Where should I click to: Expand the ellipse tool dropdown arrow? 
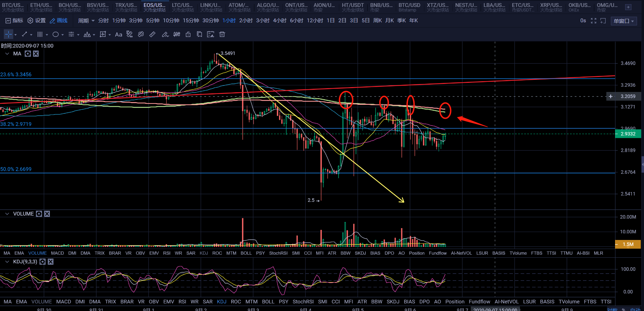pyautogui.click(x=63, y=35)
